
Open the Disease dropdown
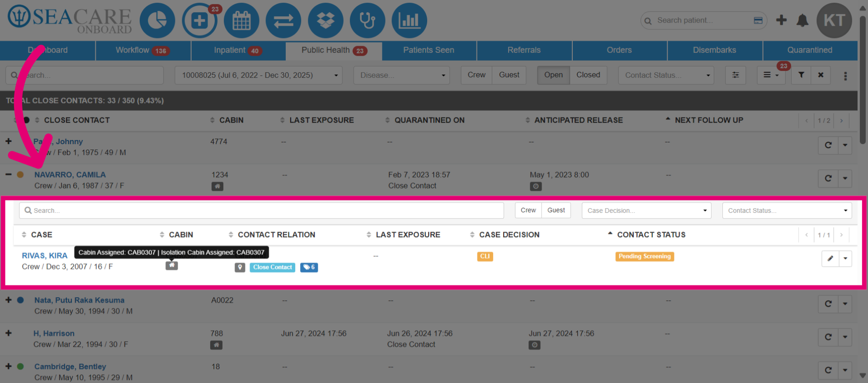tap(402, 75)
